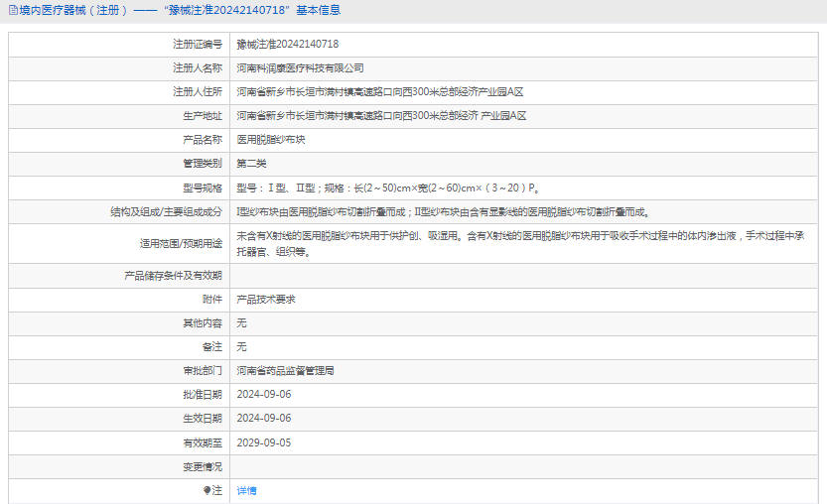Click approval department 河南省药品监督管理局
This screenshot has width=827, height=504.
click(x=285, y=371)
